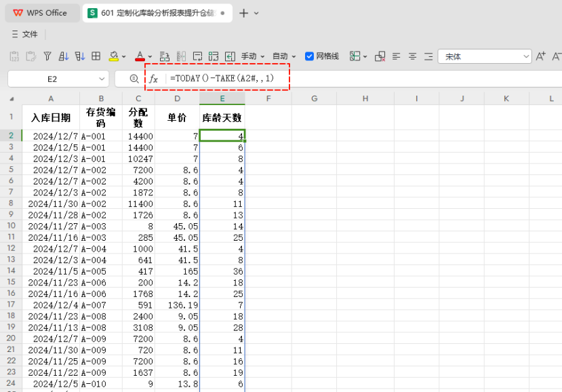
Task: Sort ascending using the A-Z icon
Action: click(64, 56)
